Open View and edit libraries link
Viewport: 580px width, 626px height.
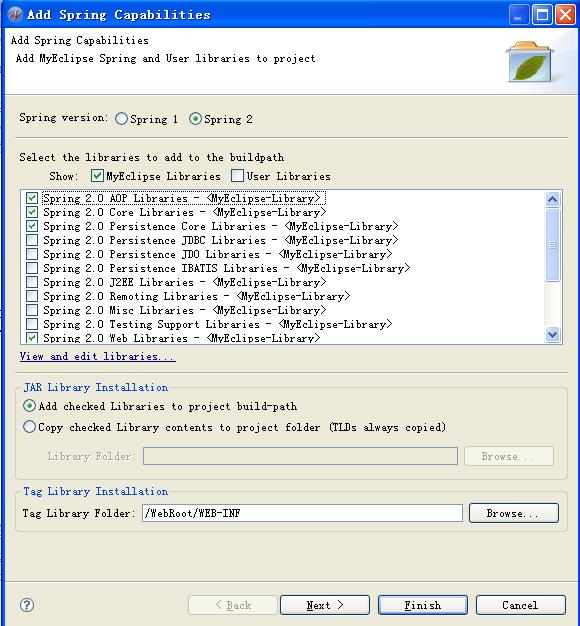click(97, 356)
